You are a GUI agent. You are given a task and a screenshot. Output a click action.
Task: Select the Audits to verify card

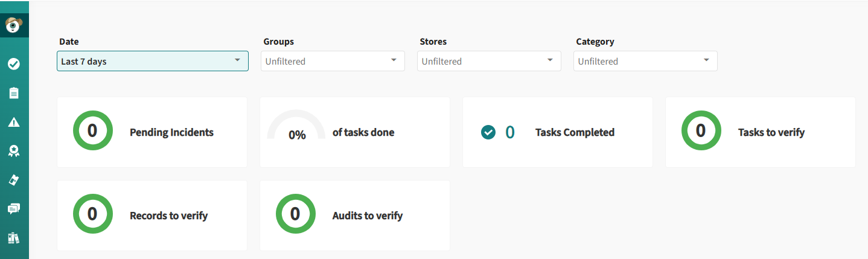coord(355,216)
